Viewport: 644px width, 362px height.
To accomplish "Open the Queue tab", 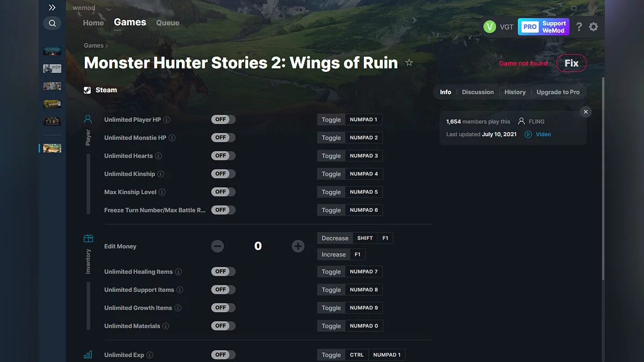I will 167,23.
